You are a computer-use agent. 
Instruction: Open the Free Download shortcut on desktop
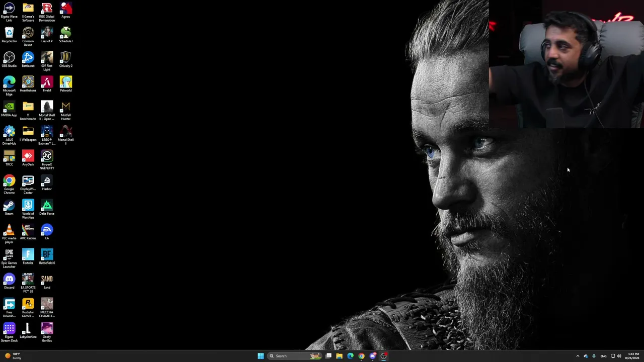click(9, 308)
